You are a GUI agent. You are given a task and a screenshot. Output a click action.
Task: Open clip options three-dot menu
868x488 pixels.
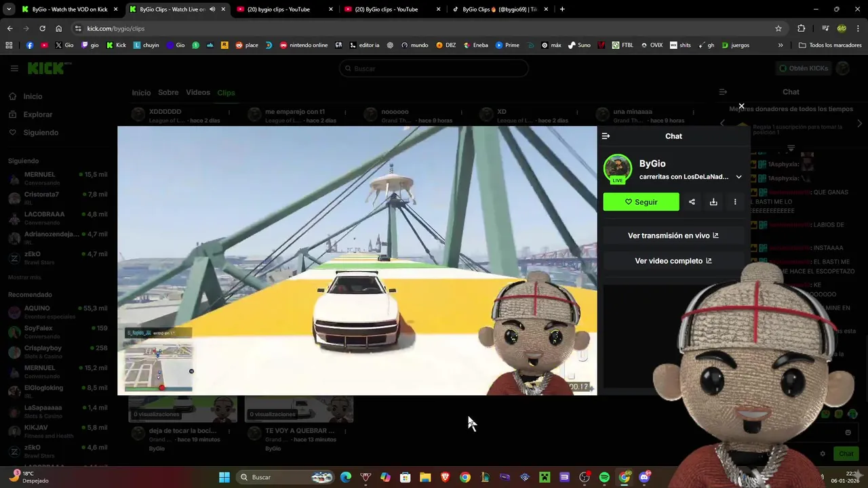click(x=735, y=202)
